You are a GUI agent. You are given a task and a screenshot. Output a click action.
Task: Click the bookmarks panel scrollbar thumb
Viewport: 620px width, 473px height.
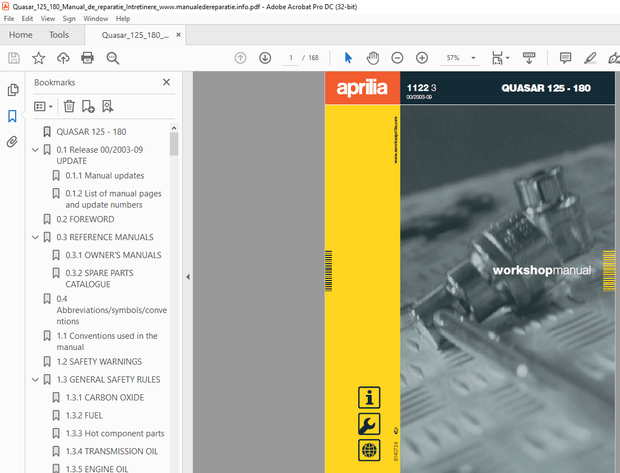tap(174, 144)
